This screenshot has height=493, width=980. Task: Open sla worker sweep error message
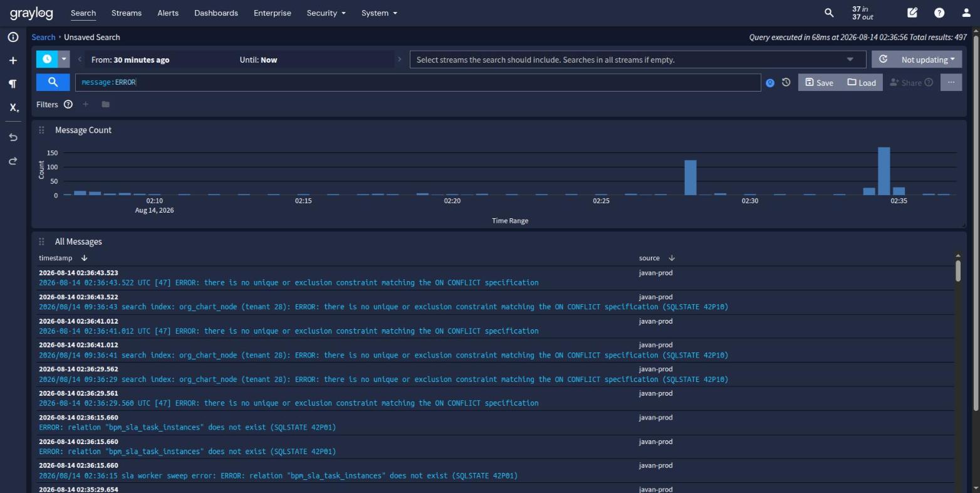(495, 470)
